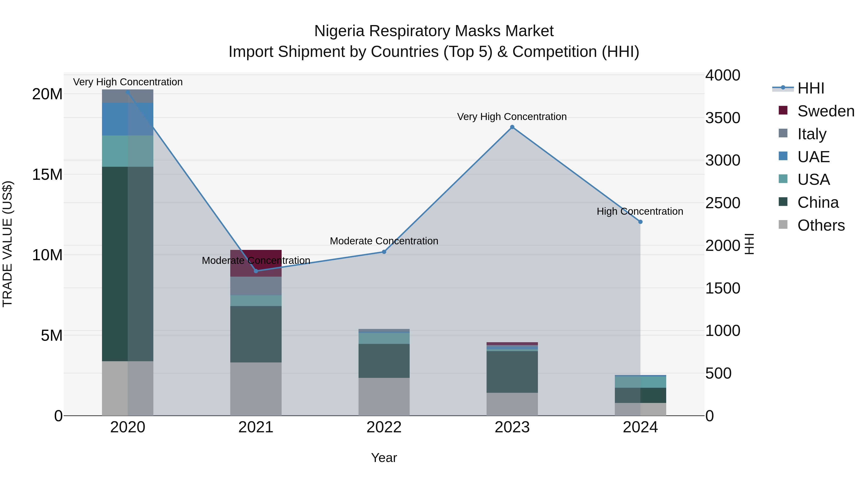Click the Sweden segment of the 2021 bar
The image size is (868, 488).
(x=256, y=263)
